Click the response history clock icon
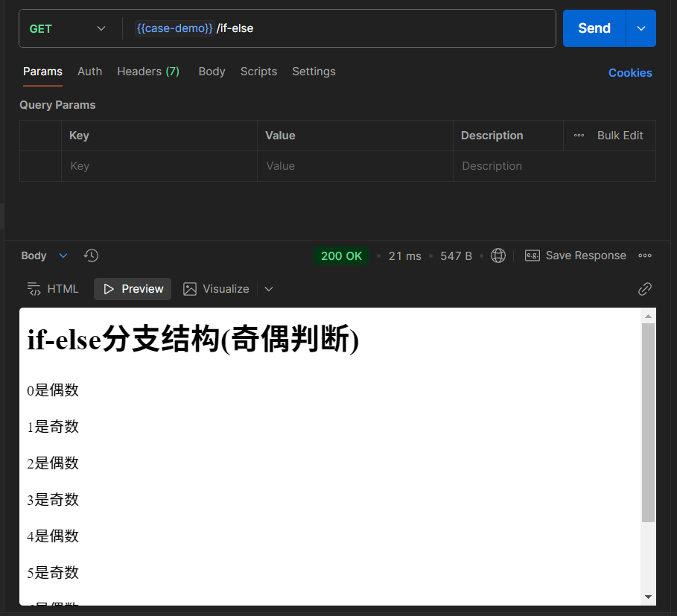This screenshot has height=616, width=677. [x=91, y=255]
